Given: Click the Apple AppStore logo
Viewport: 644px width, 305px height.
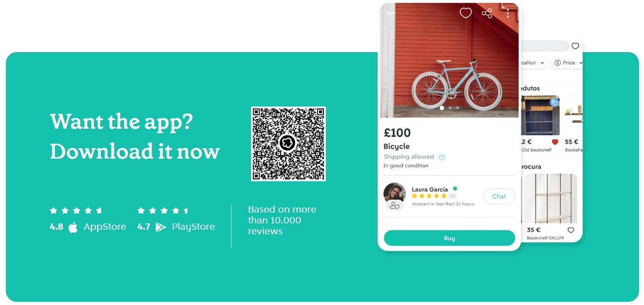Looking at the screenshot, I should [x=73, y=227].
